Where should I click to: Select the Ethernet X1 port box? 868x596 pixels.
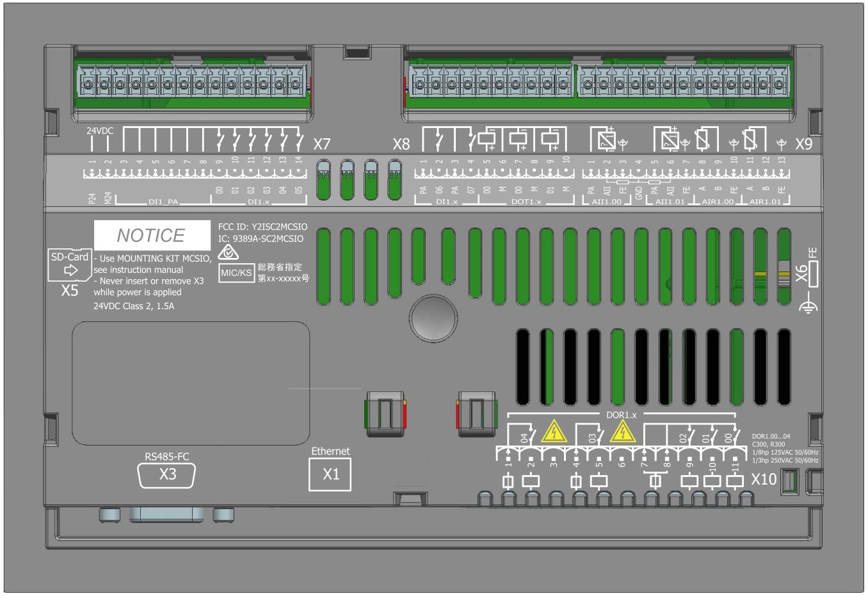[330, 475]
